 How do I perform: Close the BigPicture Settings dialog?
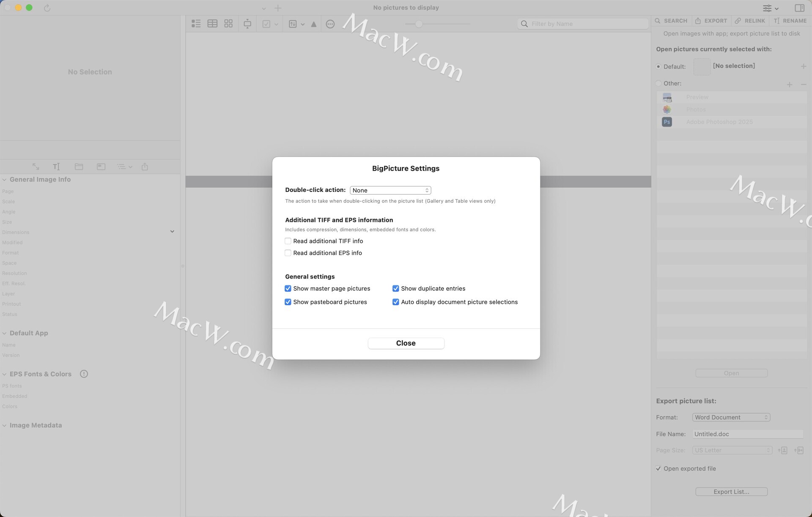(406, 343)
